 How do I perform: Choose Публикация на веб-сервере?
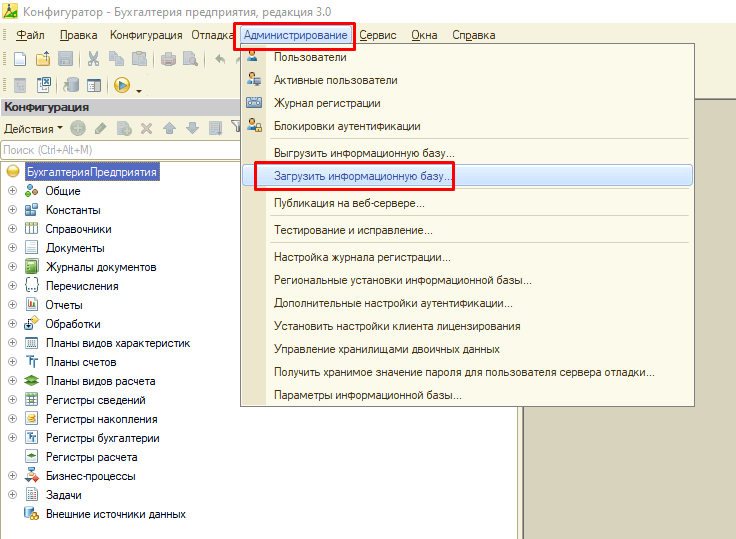tap(468, 203)
